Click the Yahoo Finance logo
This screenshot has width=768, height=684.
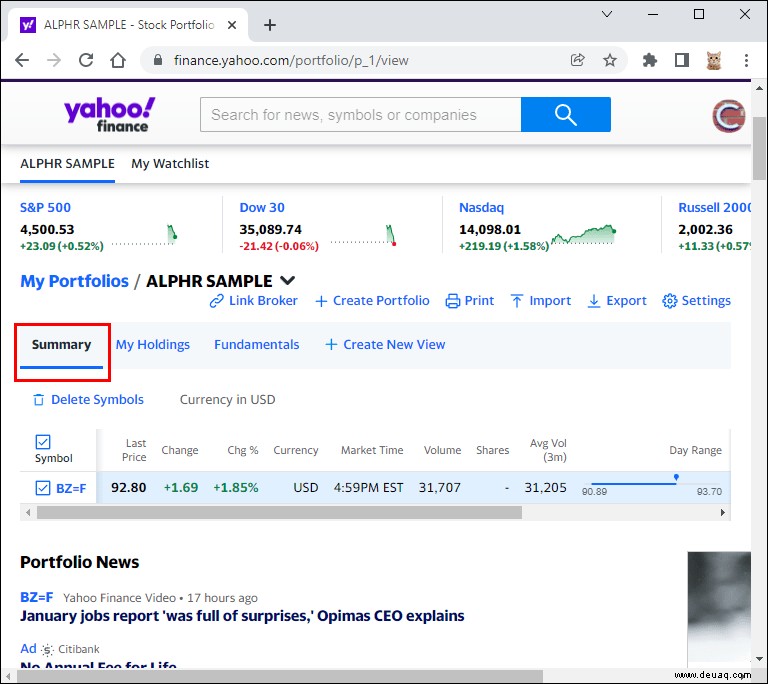110,115
